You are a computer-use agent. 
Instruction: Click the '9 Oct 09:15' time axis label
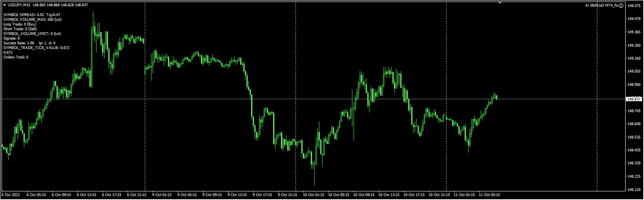click(212, 195)
